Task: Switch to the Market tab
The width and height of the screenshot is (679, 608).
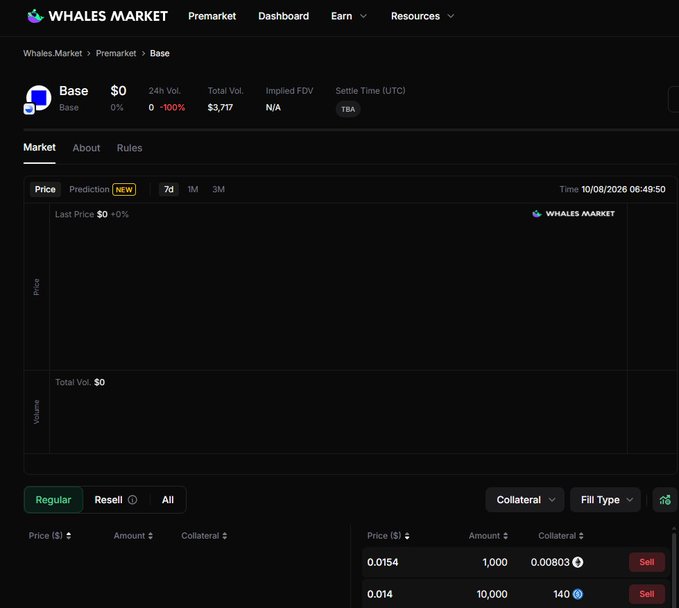Action: tap(39, 148)
